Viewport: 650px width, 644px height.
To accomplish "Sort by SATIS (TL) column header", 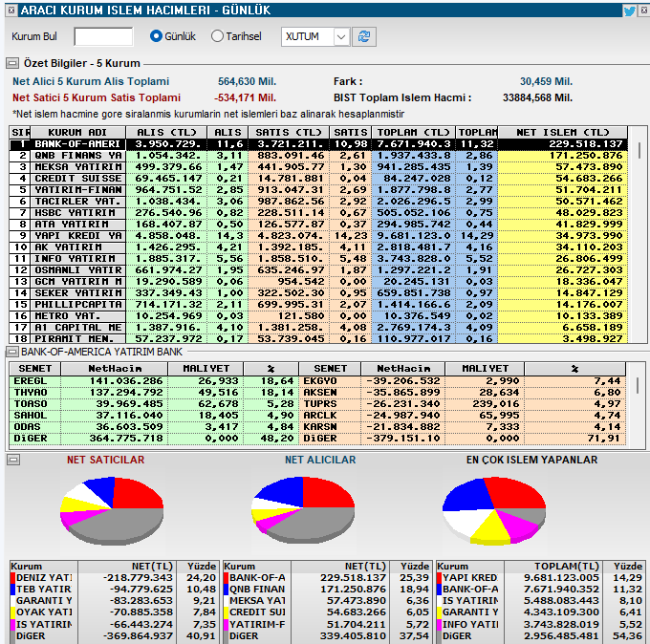I will coord(289,132).
